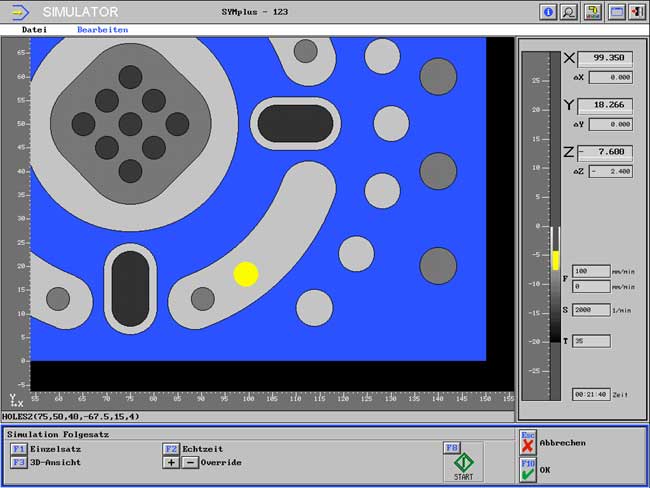Screen dimensions: 650x488
Task: Switch to F3 3D-Ansicht view
Action: pos(19,462)
